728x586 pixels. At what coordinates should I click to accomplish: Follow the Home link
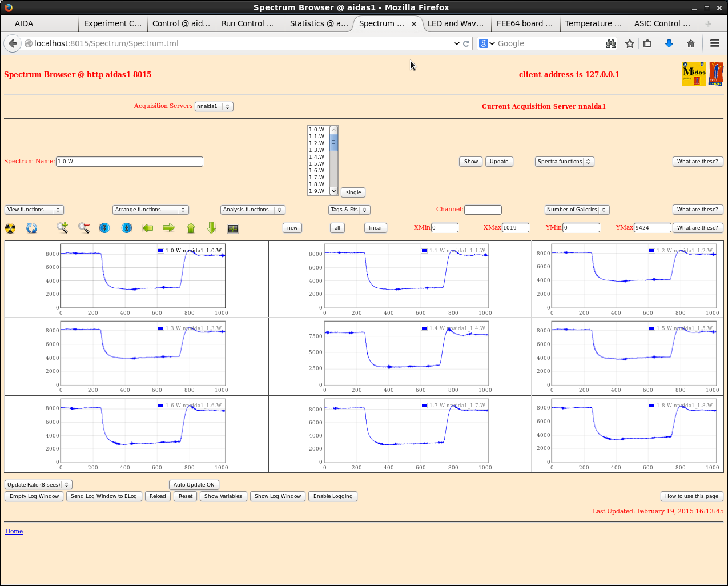(x=14, y=531)
